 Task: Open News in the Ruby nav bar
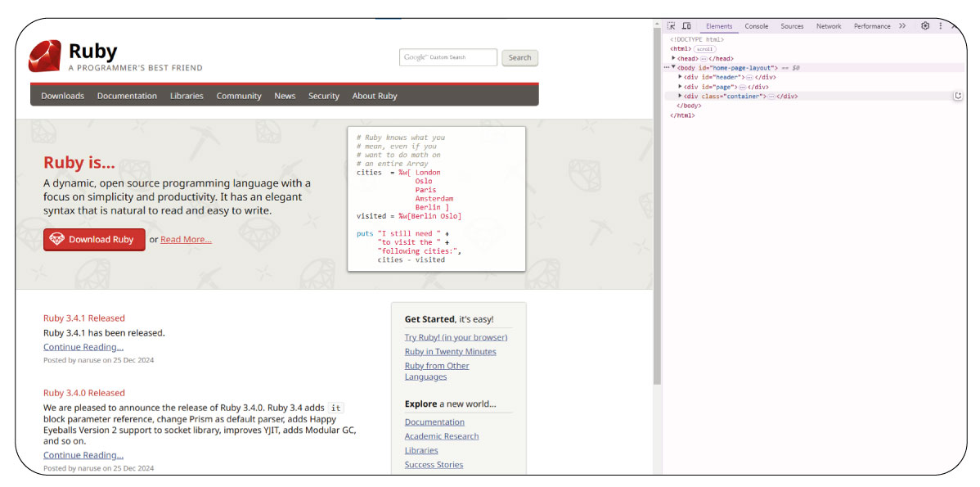tap(285, 96)
